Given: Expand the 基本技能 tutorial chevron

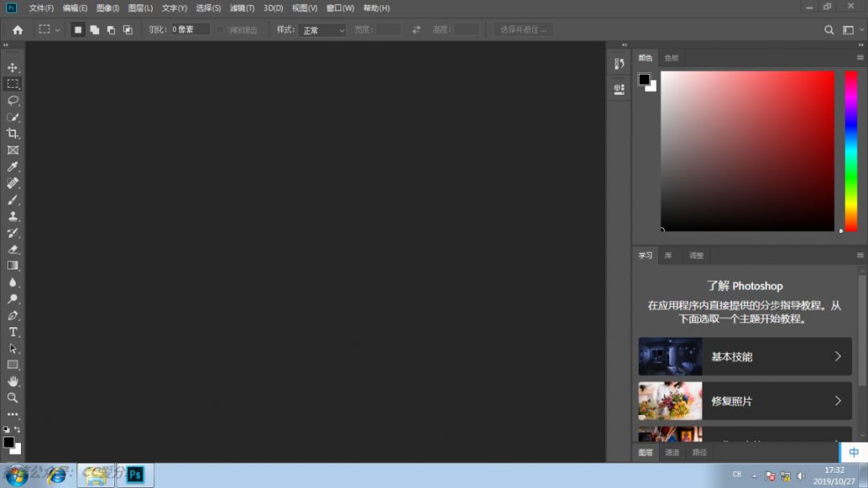Looking at the screenshot, I should pos(838,357).
